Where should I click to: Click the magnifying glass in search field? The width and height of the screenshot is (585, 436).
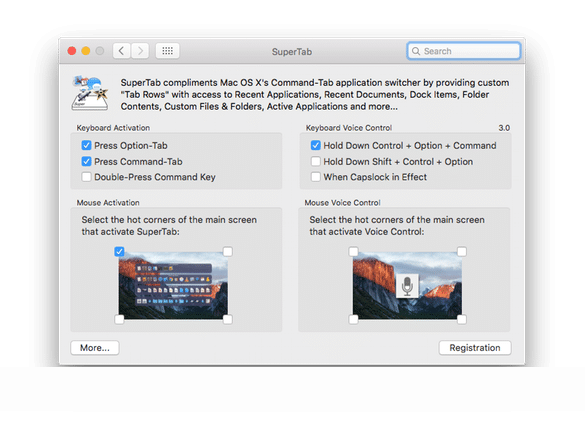416,51
